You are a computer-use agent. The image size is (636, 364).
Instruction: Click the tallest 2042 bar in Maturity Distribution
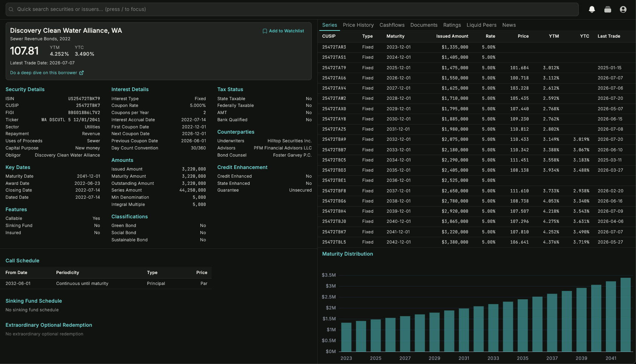coord(625,315)
